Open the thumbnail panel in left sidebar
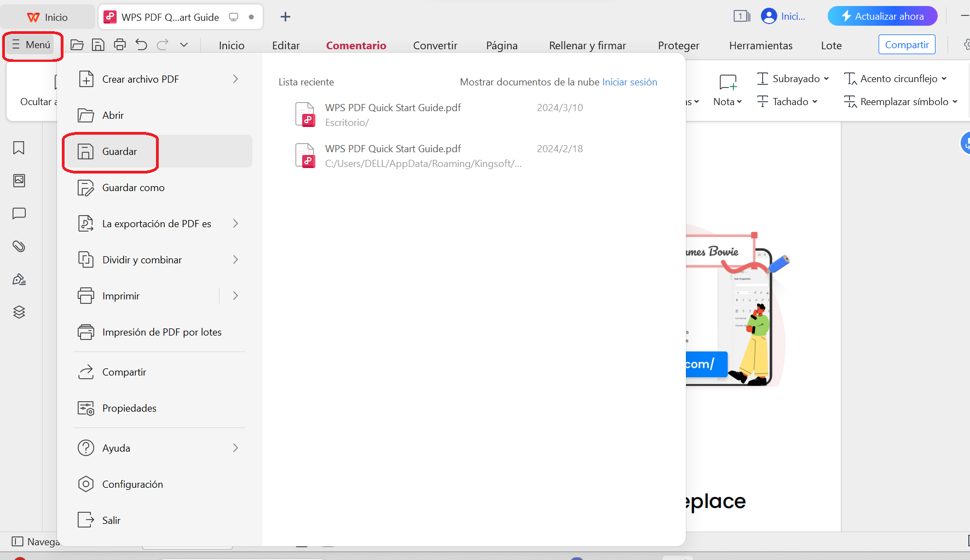The width and height of the screenshot is (970, 560). (x=19, y=181)
